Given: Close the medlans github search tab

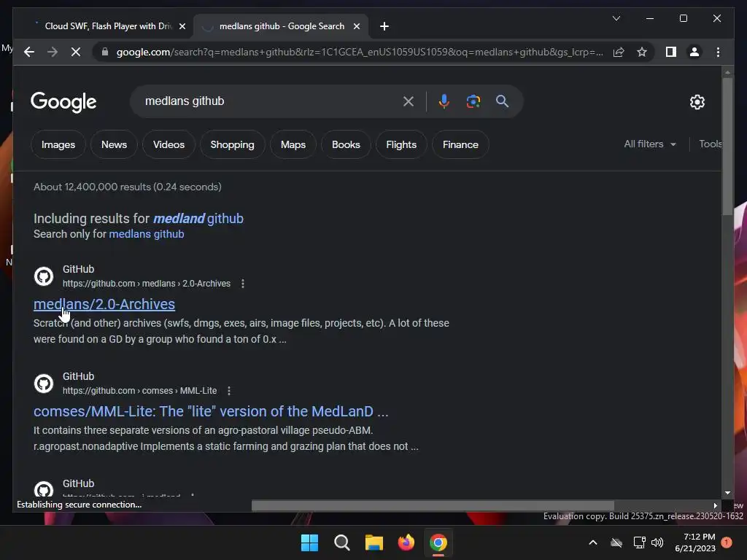Looking at the screenshot, I should (x=356, y=26).
